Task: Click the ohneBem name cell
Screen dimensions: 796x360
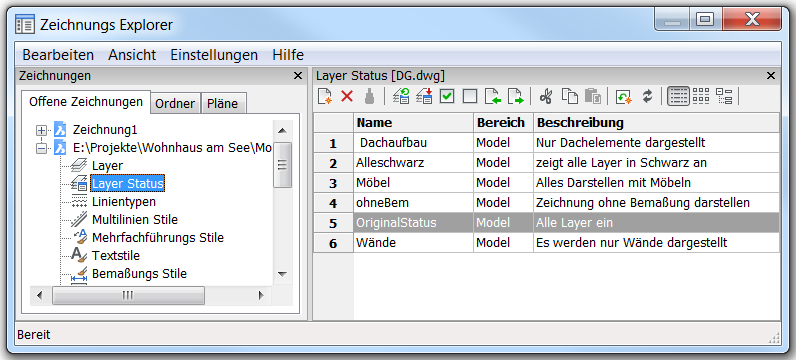Action: click(414, 203)
